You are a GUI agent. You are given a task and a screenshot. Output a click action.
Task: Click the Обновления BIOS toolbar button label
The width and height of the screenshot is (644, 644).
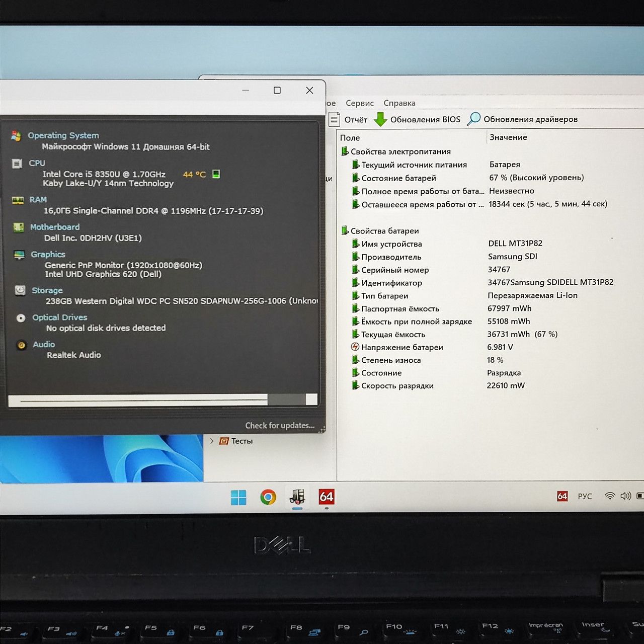click(x=425, y=120)
